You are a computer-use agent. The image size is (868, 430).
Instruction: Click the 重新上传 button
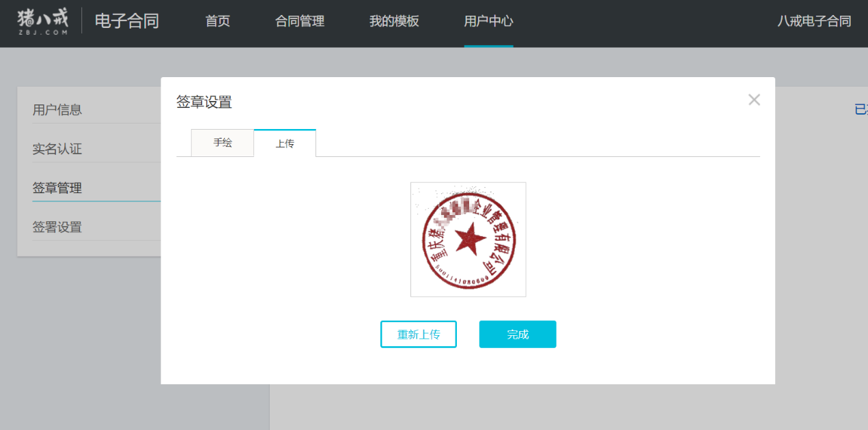click(418, 334)
